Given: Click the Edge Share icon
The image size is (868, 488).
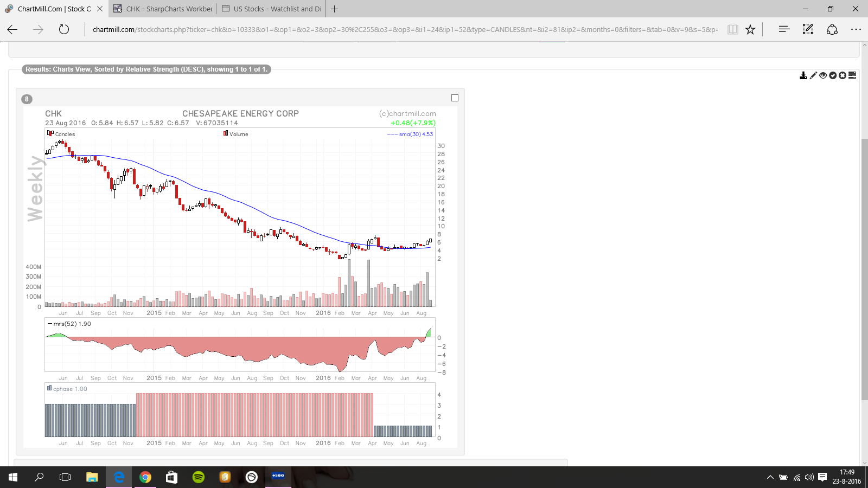Looking at the screenshot, I should point(832,30).
